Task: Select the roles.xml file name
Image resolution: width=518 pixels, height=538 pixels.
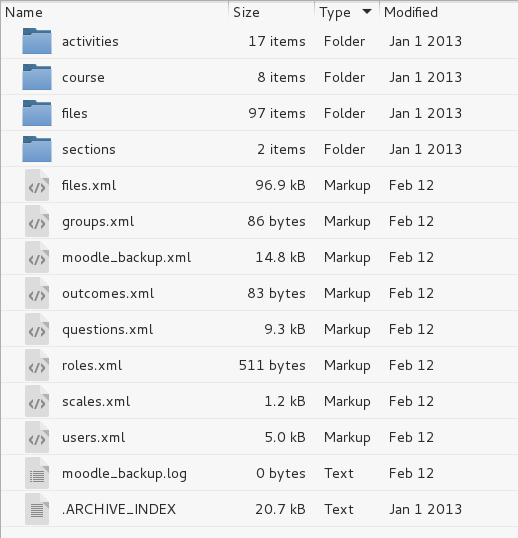Action: click(x=92, y=365)
